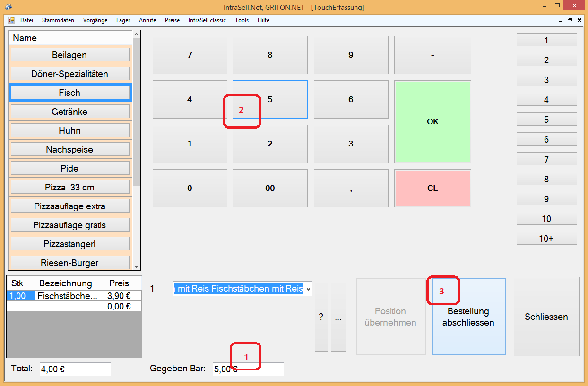Expand the Fischstäbchen mit Reis product dropdown
This screenshot has width=588, height=386.
pos(308,288)
